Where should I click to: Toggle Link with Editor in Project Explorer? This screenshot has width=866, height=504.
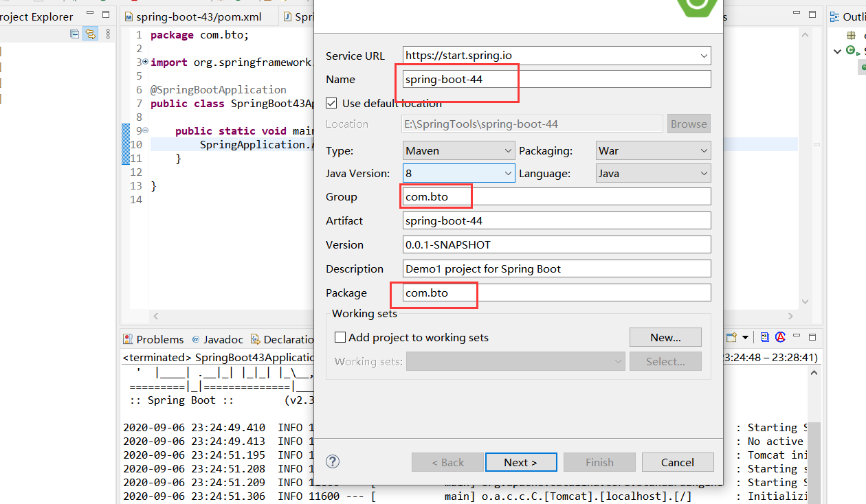tap(90, 34)
